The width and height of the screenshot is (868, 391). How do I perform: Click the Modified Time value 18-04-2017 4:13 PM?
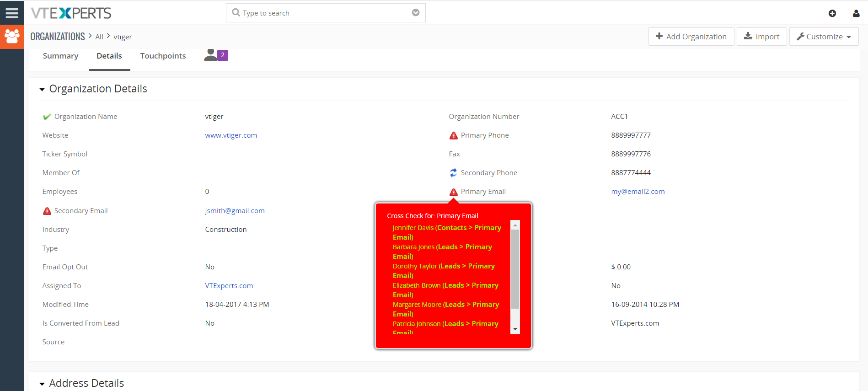pos(237,305)
